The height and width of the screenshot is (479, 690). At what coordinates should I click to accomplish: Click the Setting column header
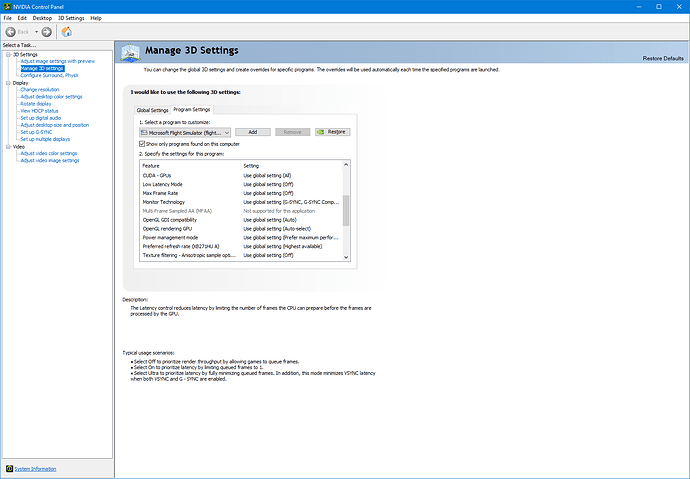click(292, 166)
